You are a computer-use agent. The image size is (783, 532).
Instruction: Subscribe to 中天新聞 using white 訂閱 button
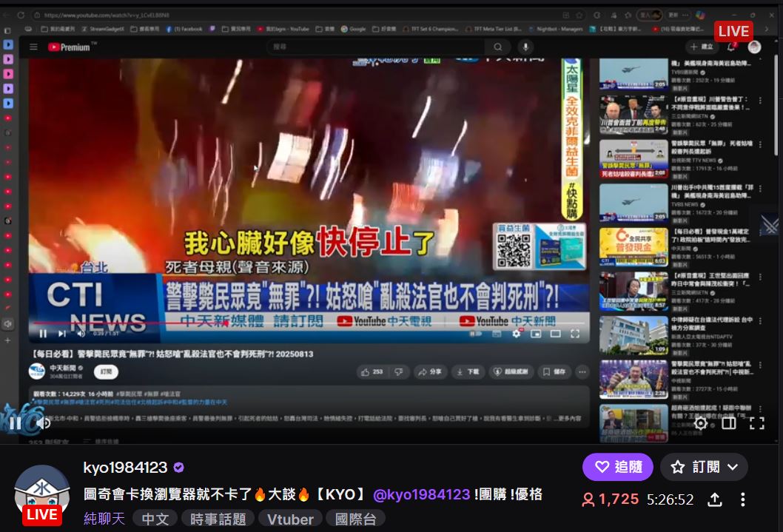tap(106, 371)
